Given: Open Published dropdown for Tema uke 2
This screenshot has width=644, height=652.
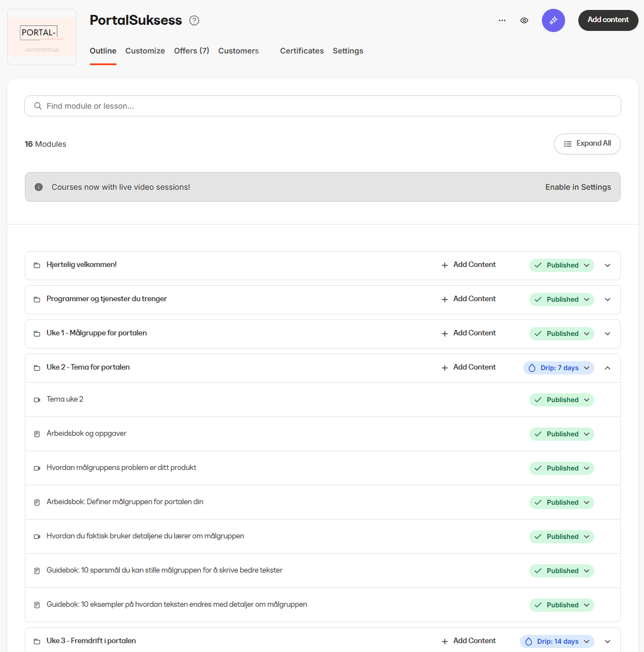Looking at the screenshot, I should pyautogui.click(x=562, y=399).
